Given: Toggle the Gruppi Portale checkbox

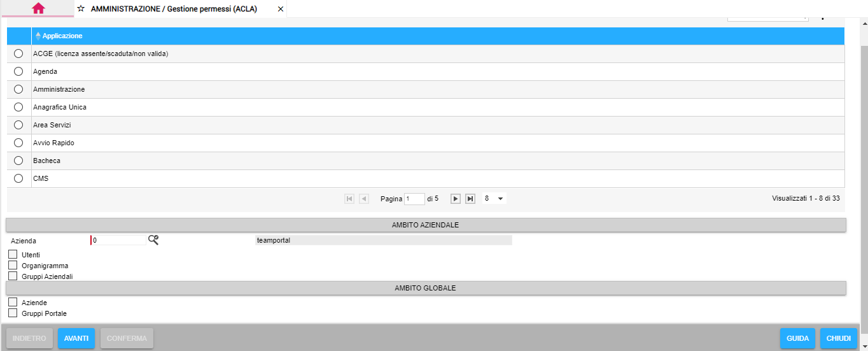Looking at the screenshot, I should (x=13, y=313).
